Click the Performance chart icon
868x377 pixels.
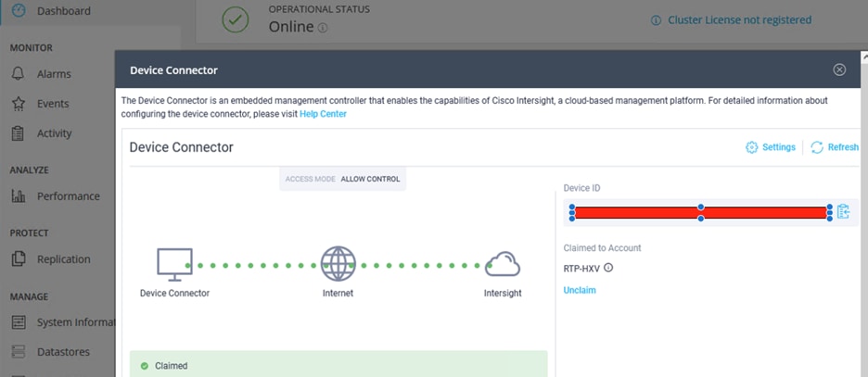coord(19,195)
